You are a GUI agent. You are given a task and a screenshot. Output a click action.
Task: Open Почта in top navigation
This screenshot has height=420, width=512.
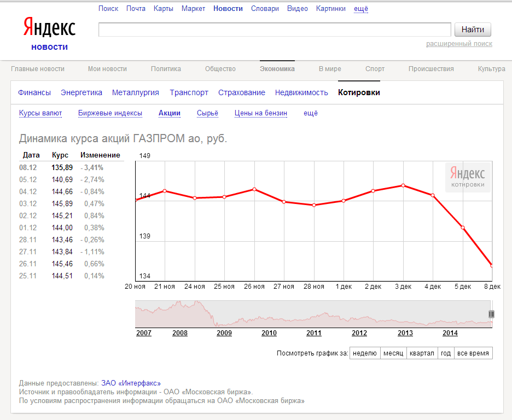136,9
